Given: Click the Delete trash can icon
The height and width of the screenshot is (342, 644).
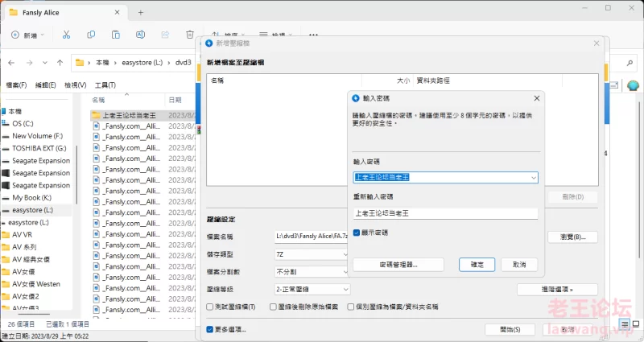Looking at the screenshot, I should [x=190, y=35].
